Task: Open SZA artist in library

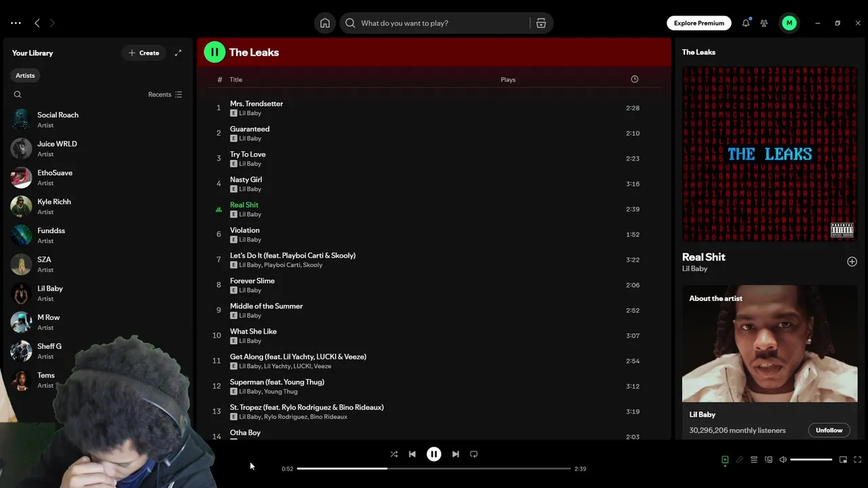Action: coord(97,264)
